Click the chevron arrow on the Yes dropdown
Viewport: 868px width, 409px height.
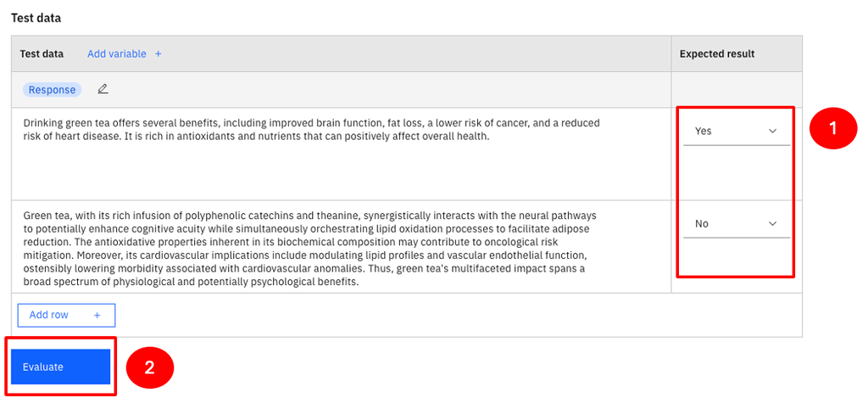point(772,132)
